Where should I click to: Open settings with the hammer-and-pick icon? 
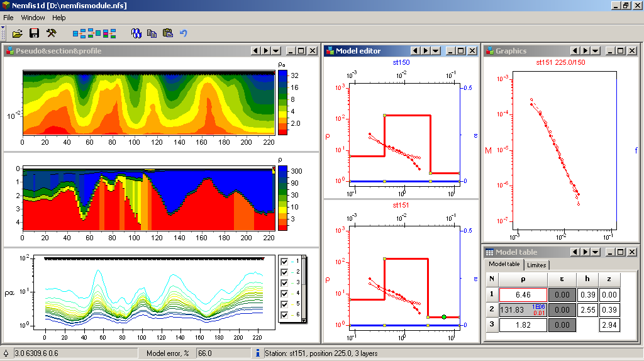click(52, 33)
